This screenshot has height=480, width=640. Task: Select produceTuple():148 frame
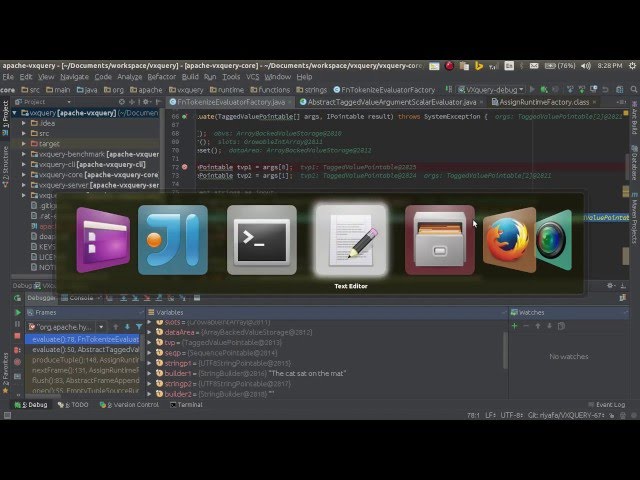point(85,360)
